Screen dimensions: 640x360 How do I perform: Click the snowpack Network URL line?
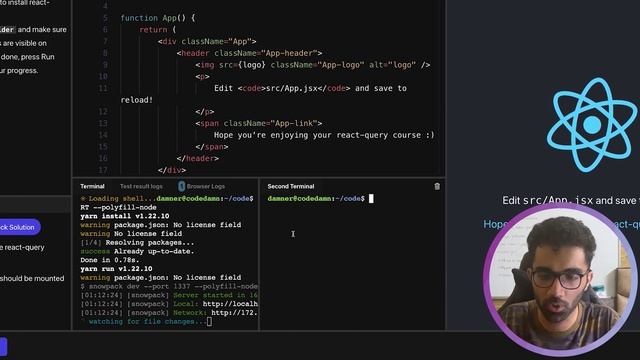pos(169,313)
